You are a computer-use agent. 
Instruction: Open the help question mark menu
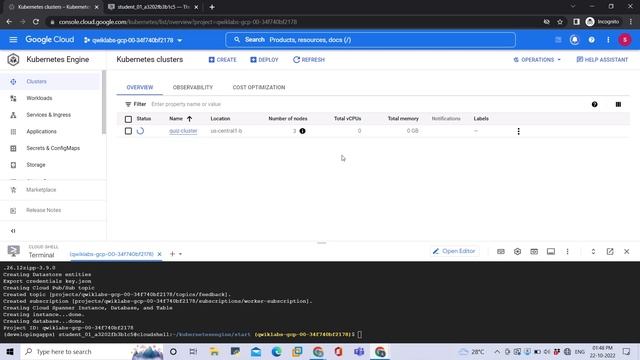pos(591,40)
